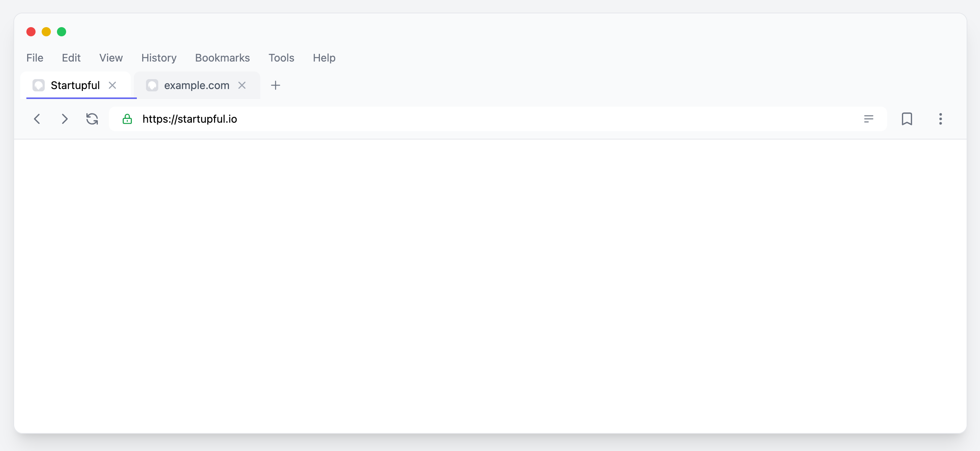This screenshot has height=451, width=980.
Task: Close the Startupful tab
Action: click(x=112, y=85)
